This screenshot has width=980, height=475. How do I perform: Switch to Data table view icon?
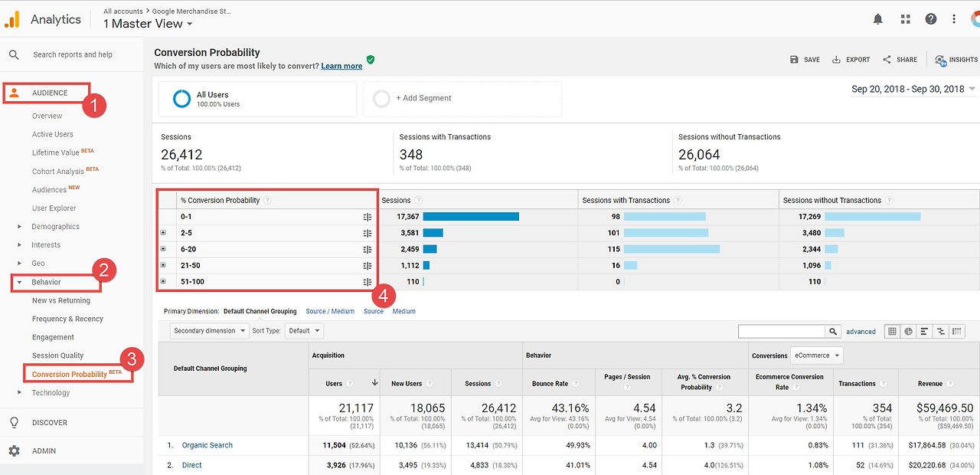click(892, 332)
